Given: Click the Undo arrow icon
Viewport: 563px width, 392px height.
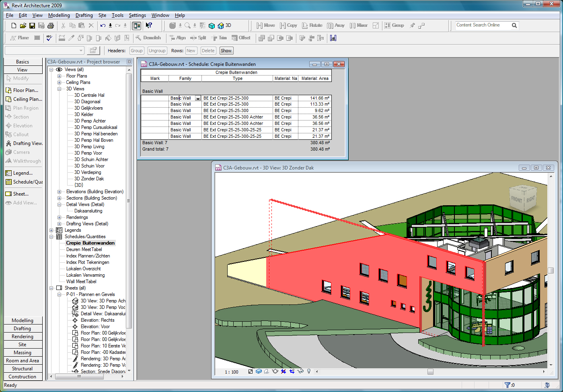Looking at the screenshot, I should click(103, 26).
